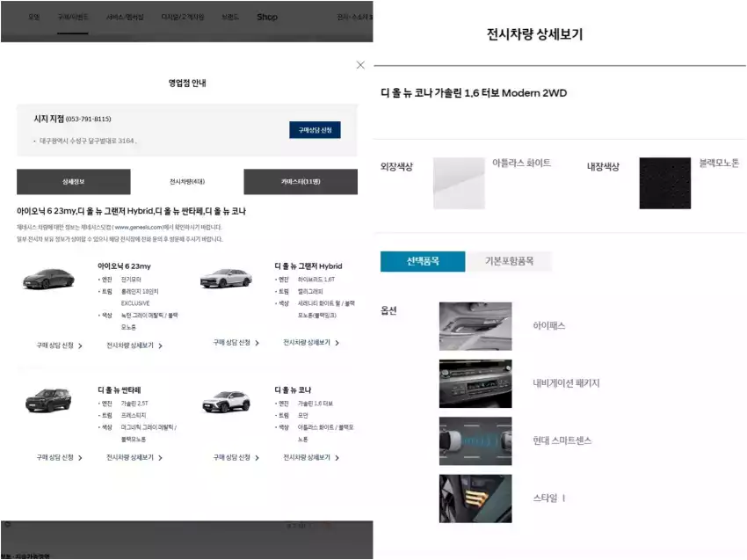Viewport: 747px width, 560px height.
Task: Click the 스타일 I option label
Action: pyautogui.click(x=548, y=498)
